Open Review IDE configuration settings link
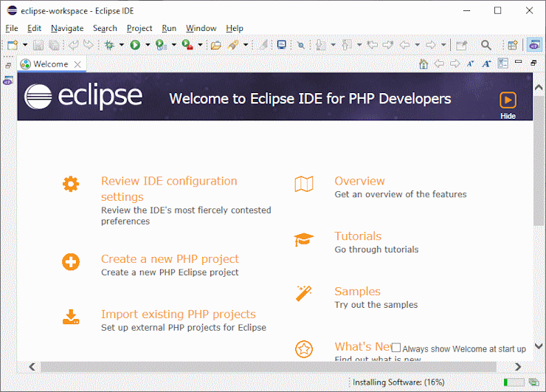This screenshot has width=546, height=392. (169, 189)
